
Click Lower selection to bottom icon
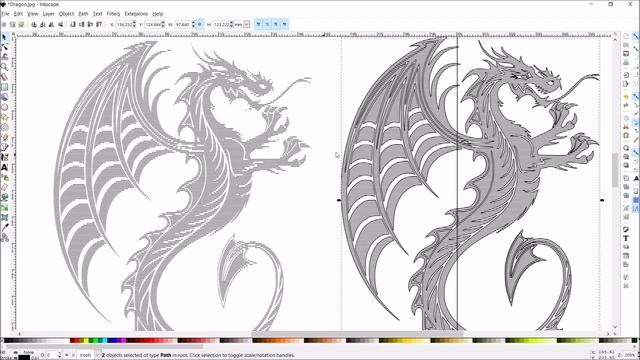(x=73, y=24)
